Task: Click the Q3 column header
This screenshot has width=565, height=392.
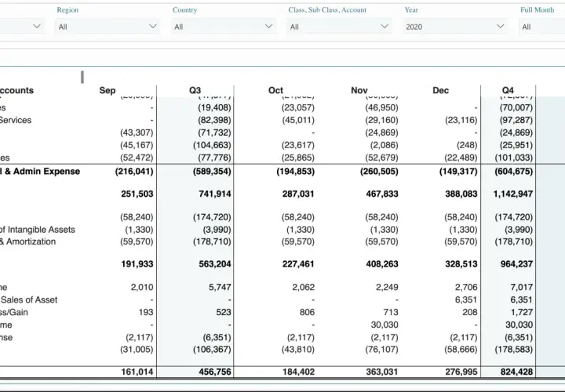Action: 195,90
